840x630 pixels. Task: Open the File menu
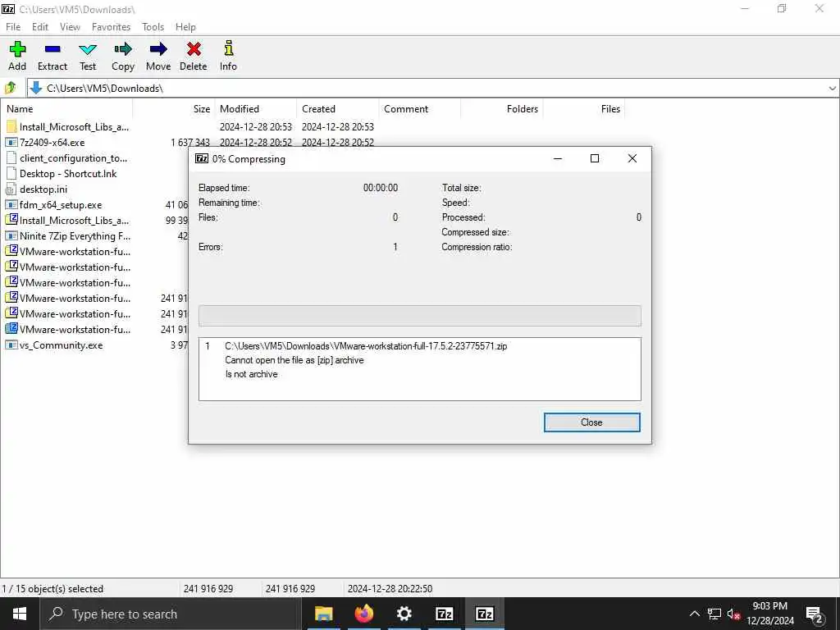pos(13,27)
